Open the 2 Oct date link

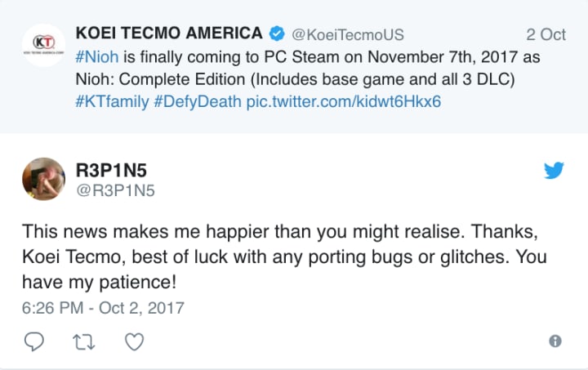pyautogui.click(x=546, y=34)
